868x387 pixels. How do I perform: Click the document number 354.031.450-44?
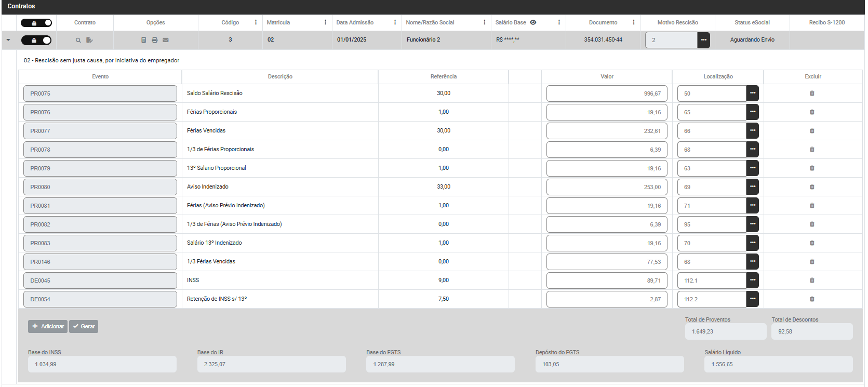[x=603, y=40]
